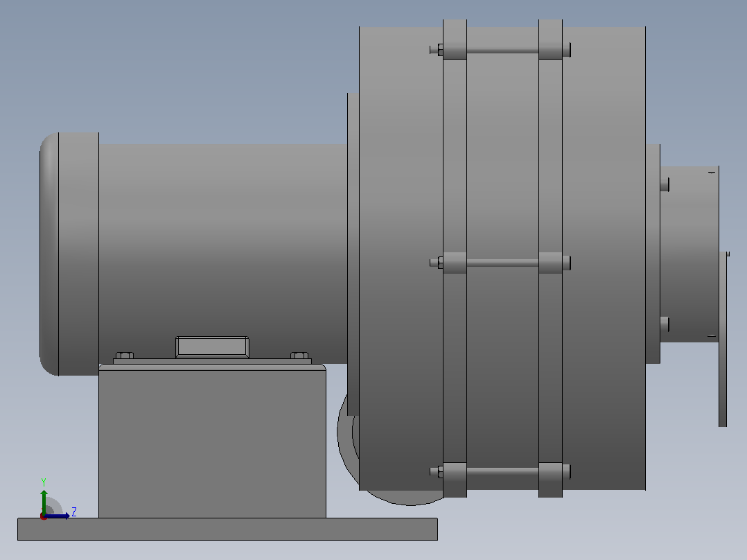Select the top tie rod between housing flanges
This screenshot has height=560, width=747.
[x=502, y=50]
